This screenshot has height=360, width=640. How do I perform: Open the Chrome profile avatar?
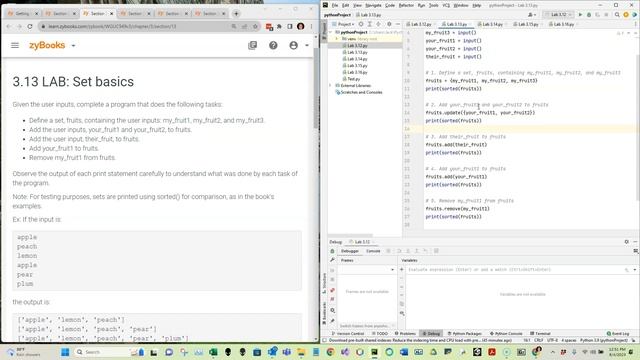point(301,27)
